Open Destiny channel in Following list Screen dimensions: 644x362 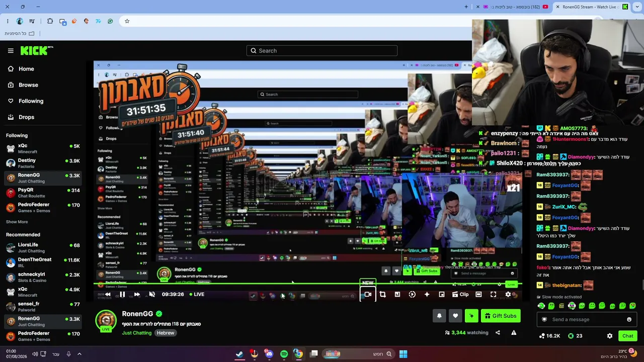[x=43, y=163]
